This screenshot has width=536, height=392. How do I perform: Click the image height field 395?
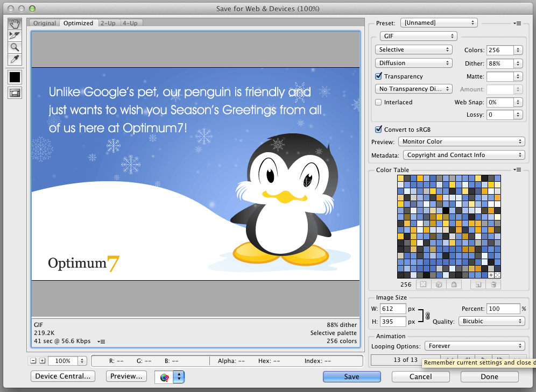coord(393,322)
